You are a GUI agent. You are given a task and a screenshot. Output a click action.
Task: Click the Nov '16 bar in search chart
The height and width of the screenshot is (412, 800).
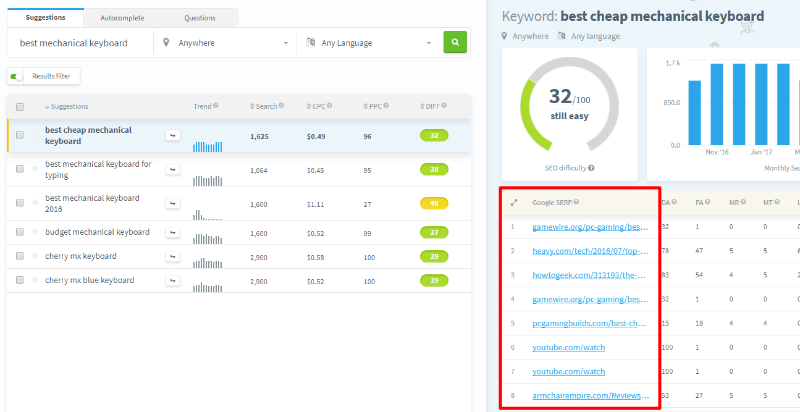click(717, 104)
